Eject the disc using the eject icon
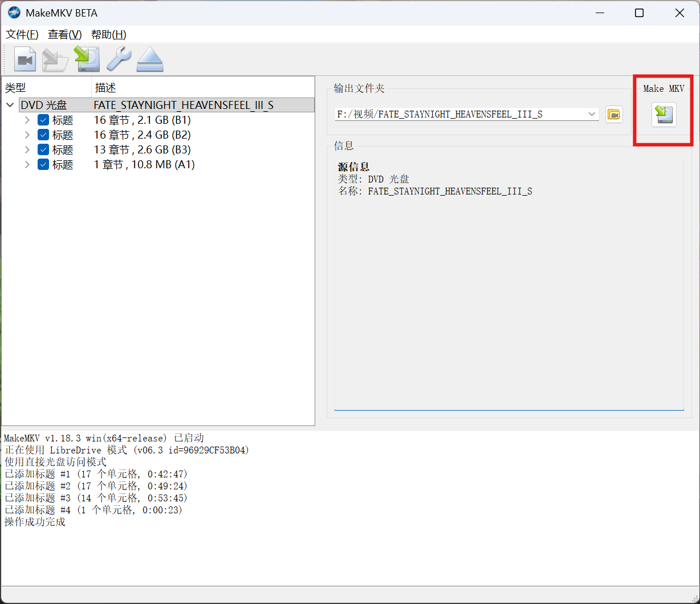700x604 pixels. tap(150, 59)
